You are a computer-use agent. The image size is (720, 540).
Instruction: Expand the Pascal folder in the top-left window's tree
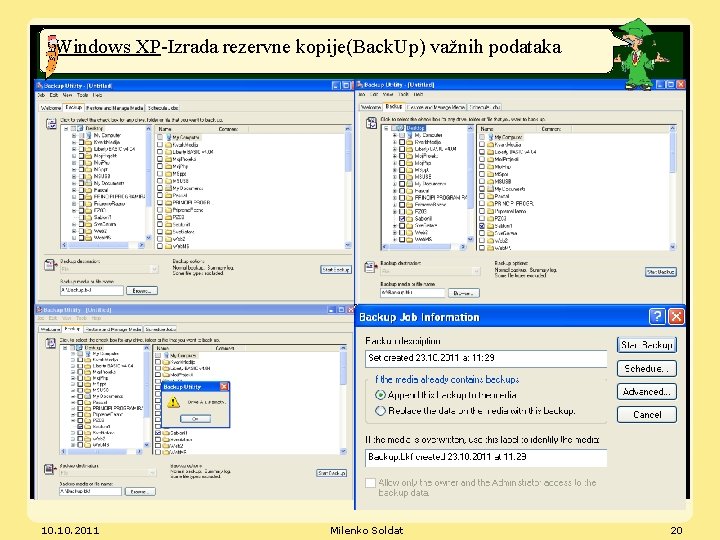73,190
